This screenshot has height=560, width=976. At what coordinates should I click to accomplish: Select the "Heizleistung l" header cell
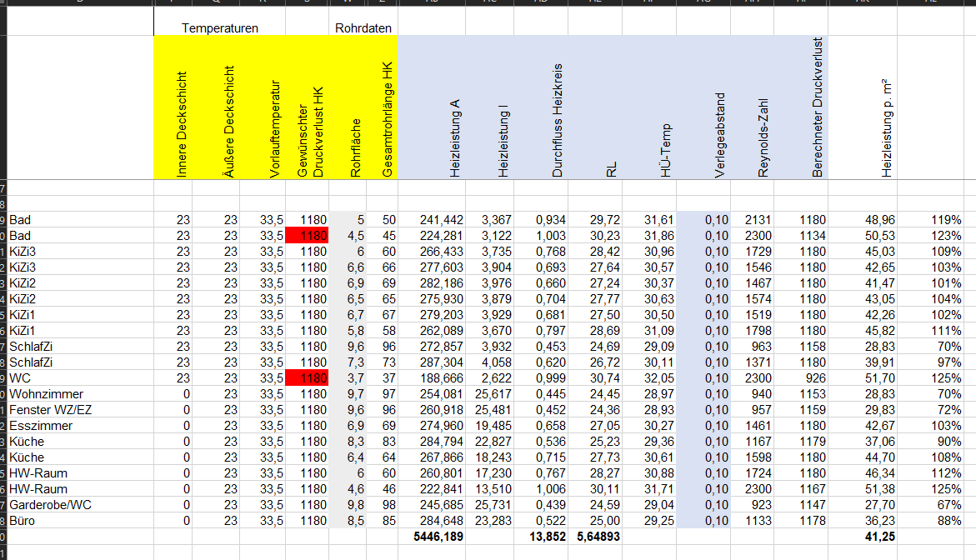point(490,107)
